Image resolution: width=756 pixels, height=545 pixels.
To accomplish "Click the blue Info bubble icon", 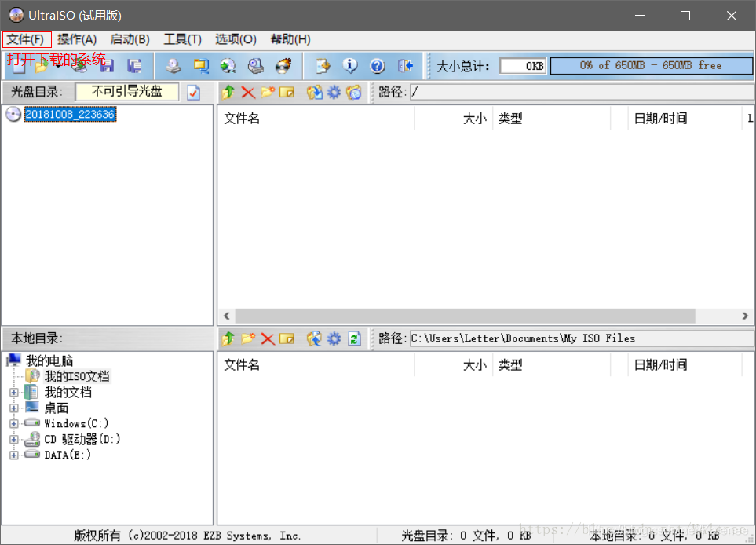I will 350,66.
